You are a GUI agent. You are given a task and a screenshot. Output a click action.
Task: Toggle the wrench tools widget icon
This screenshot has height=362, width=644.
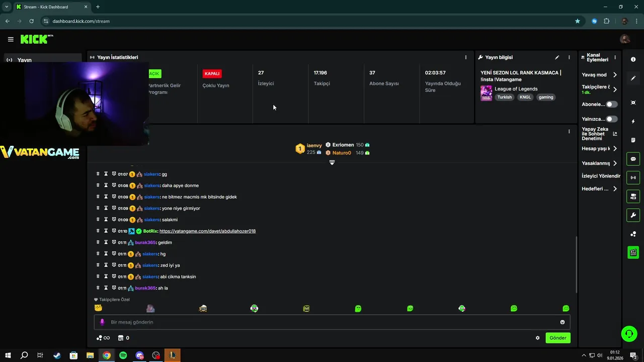click(x=633, y=215)
